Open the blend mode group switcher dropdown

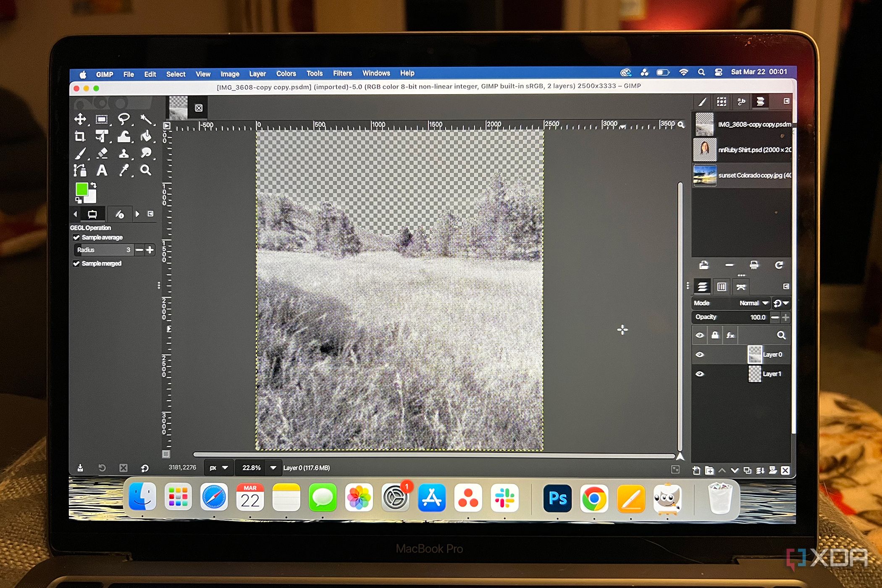coord(781,303)
